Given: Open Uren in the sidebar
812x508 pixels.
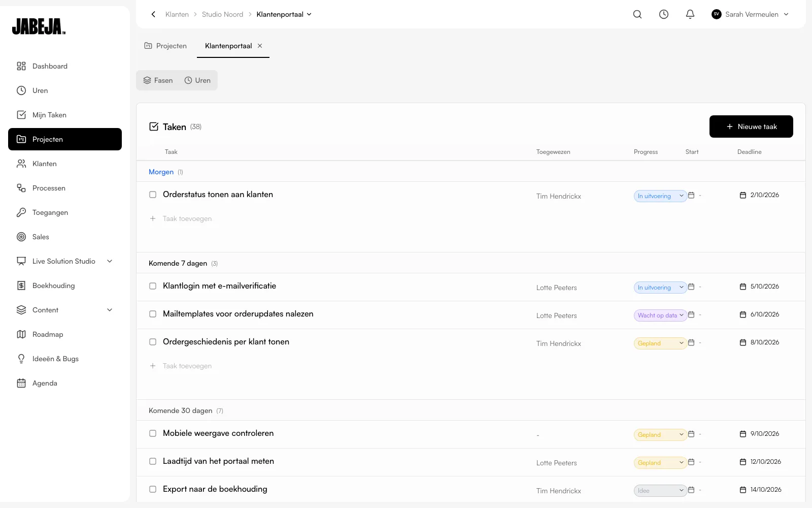Looking at the screenshot, I should click(65, 90).
